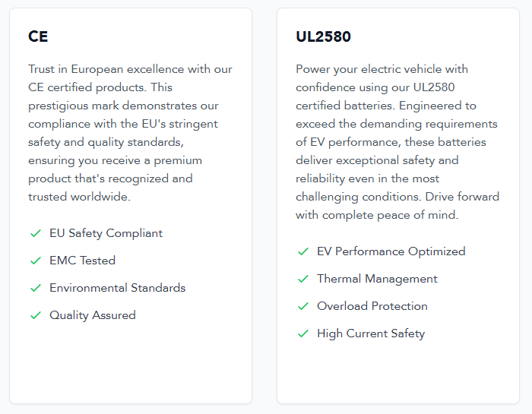Select the checkmark next to Overload Protection

[303, 307]
